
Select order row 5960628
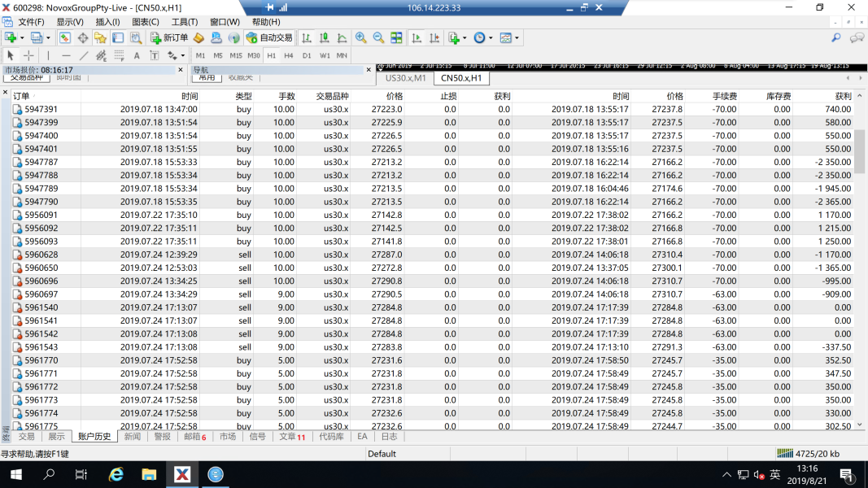click(432, 255)
